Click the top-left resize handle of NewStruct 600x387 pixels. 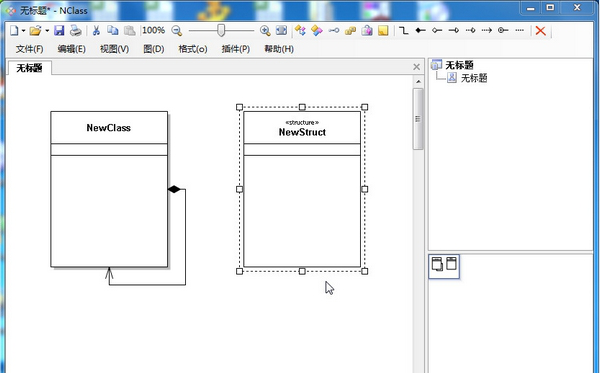pyautogui.click(x=240, y=107)
